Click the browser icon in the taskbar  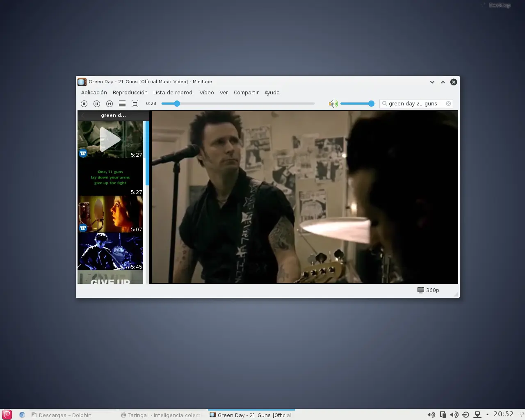pyautogui.click(x=22, y=415)
